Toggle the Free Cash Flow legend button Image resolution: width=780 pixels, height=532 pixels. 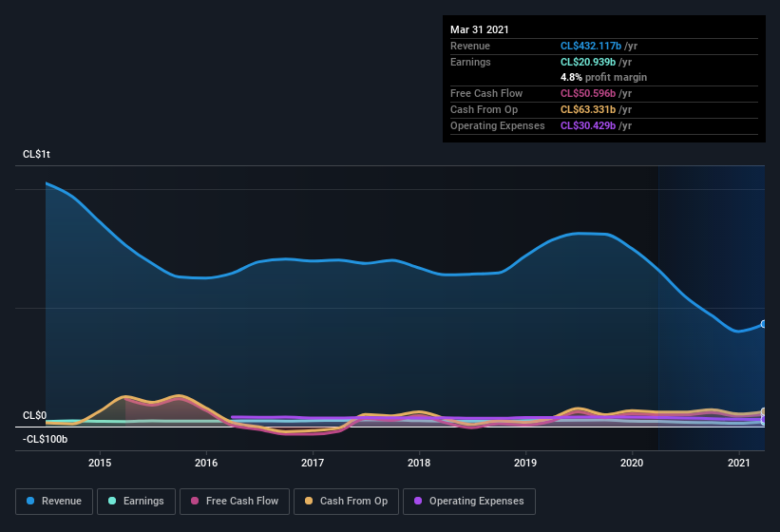pyautogui.click(x=235, y=502)
